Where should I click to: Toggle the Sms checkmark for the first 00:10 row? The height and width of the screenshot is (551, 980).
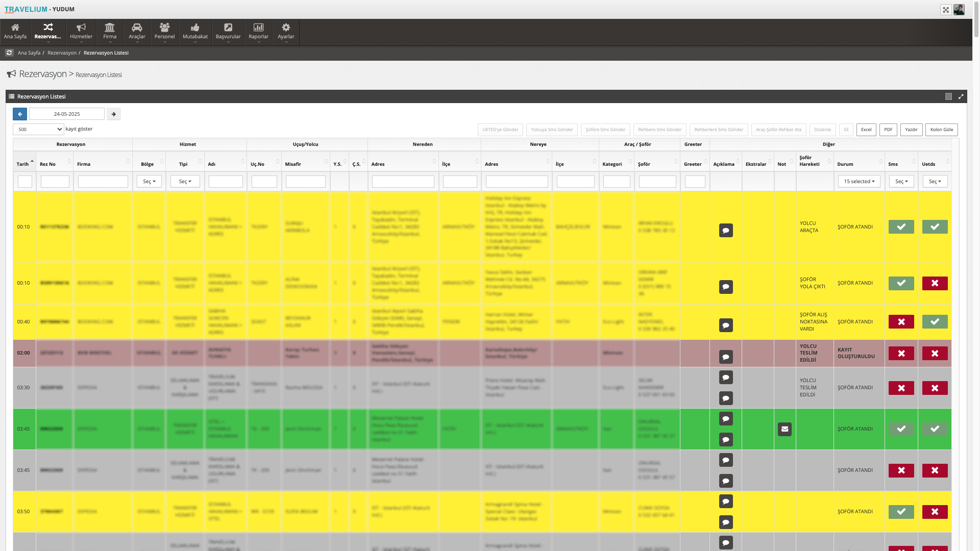click(901, 227)
